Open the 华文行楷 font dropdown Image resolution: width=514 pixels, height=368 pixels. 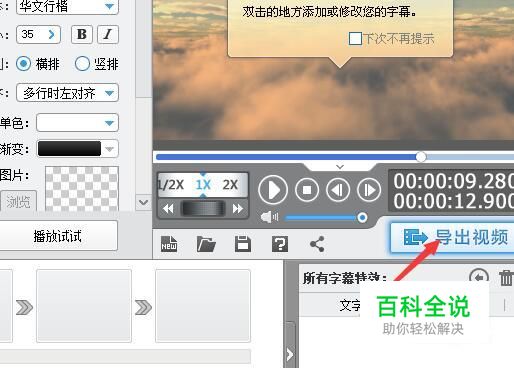(67, 7)
